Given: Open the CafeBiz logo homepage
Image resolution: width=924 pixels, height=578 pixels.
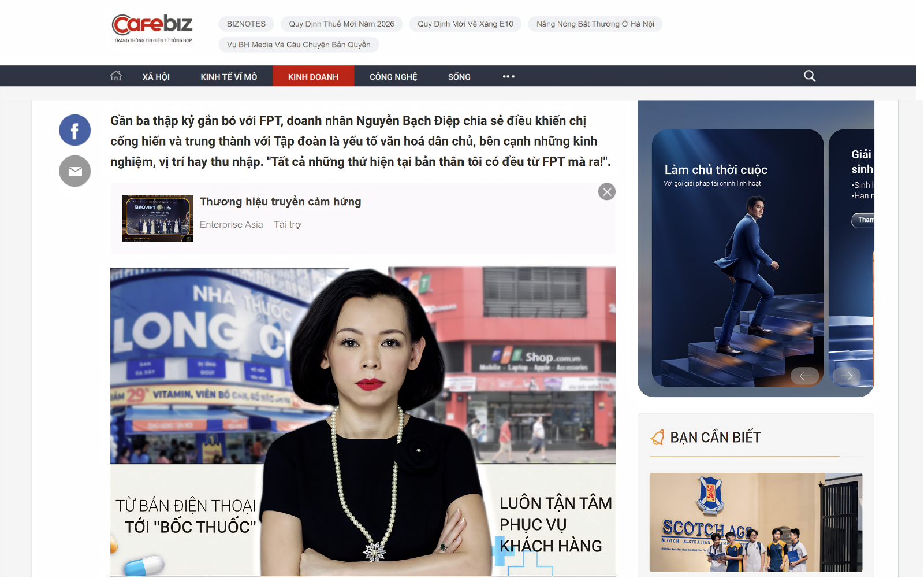Looking at the screenshot, I should pos(152,28).
